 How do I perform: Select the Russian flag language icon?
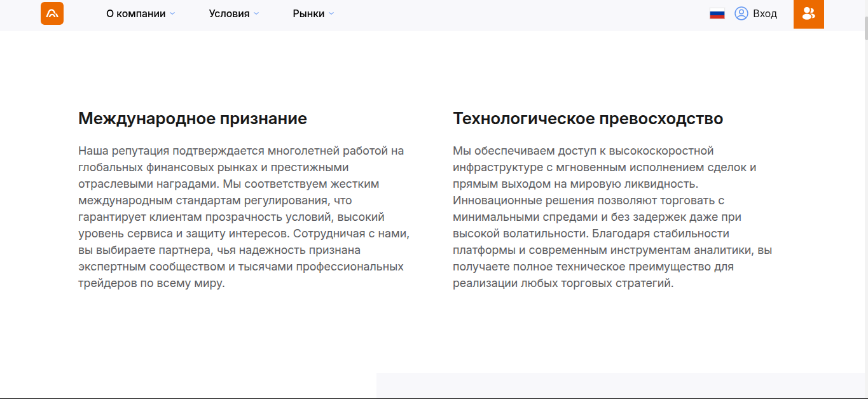(717, 13)
